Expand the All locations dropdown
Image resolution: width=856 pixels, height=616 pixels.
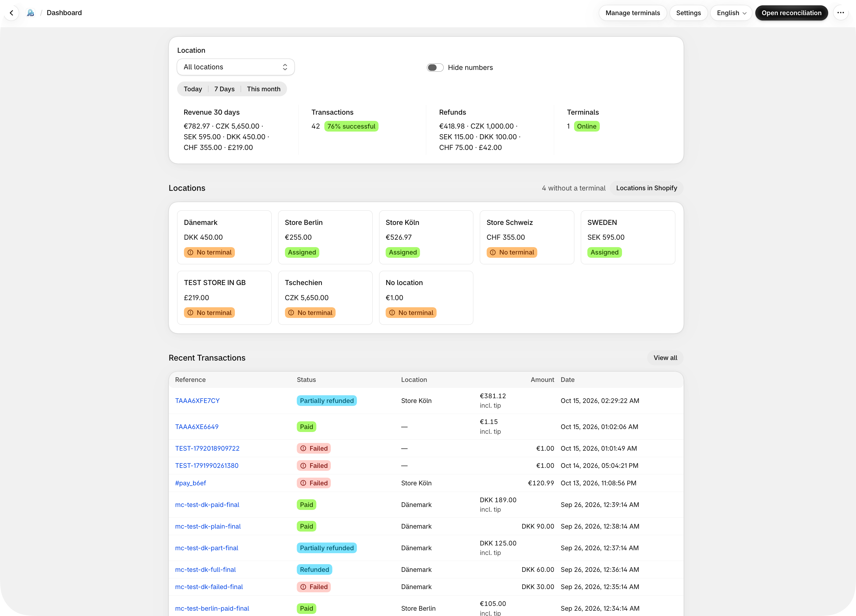(235, 67)
